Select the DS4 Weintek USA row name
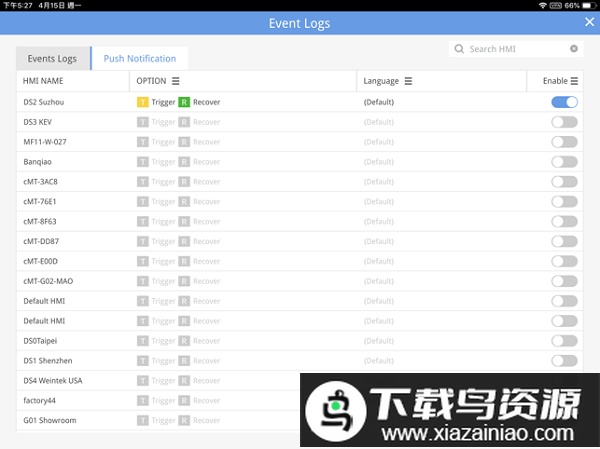The width and height of the screenshot is (600, 449). (x=53, y=381)
